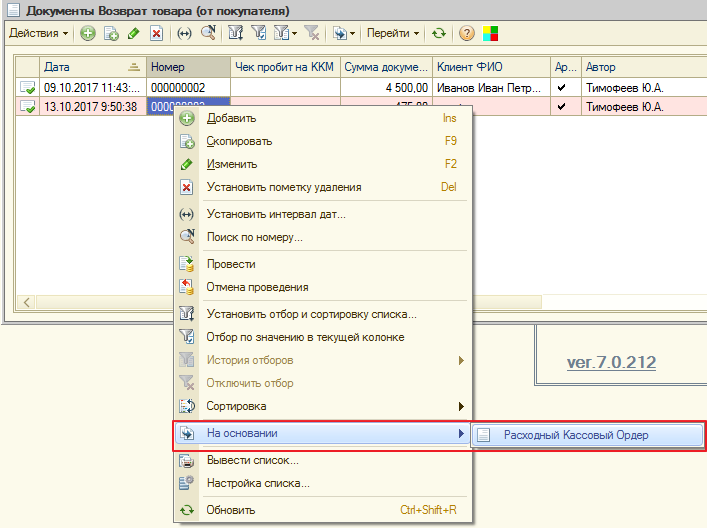Select Вывести список menu entry
The image size is (707, 528).
click(x=323, y=460)
